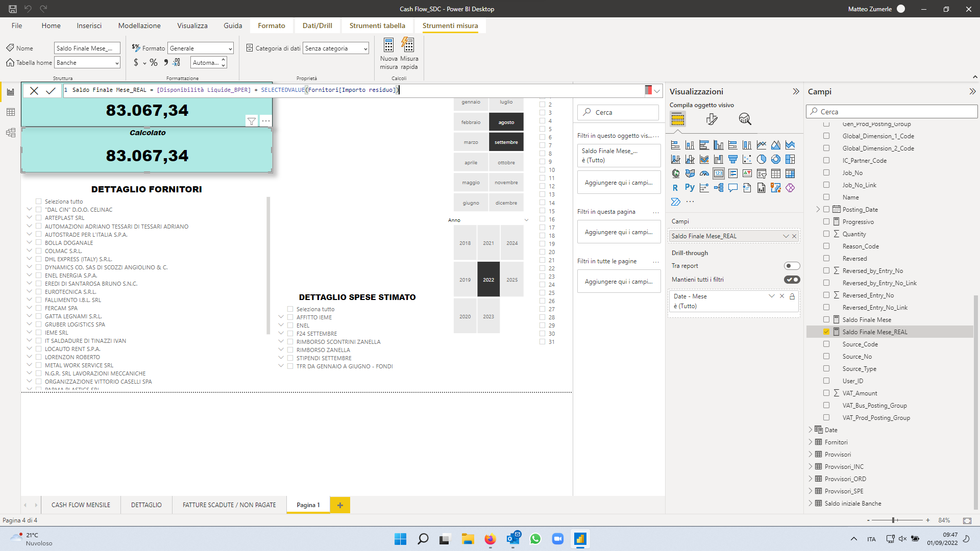Viewport: 980px width, 551px height.
Task: Adjust the zoom slider
Action: (894, 520)
